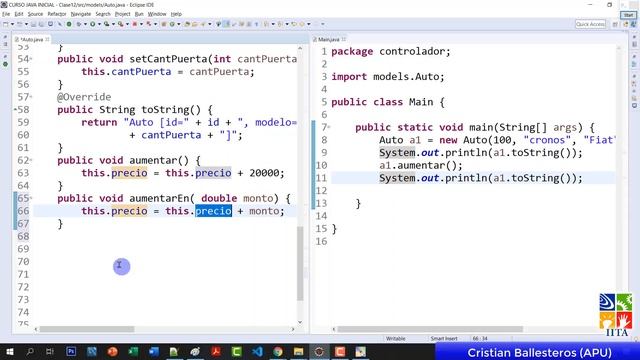This screenshot has height=360, width=640.
Task: Click 'package controlador;' on line 1
Action: [391, 52]
